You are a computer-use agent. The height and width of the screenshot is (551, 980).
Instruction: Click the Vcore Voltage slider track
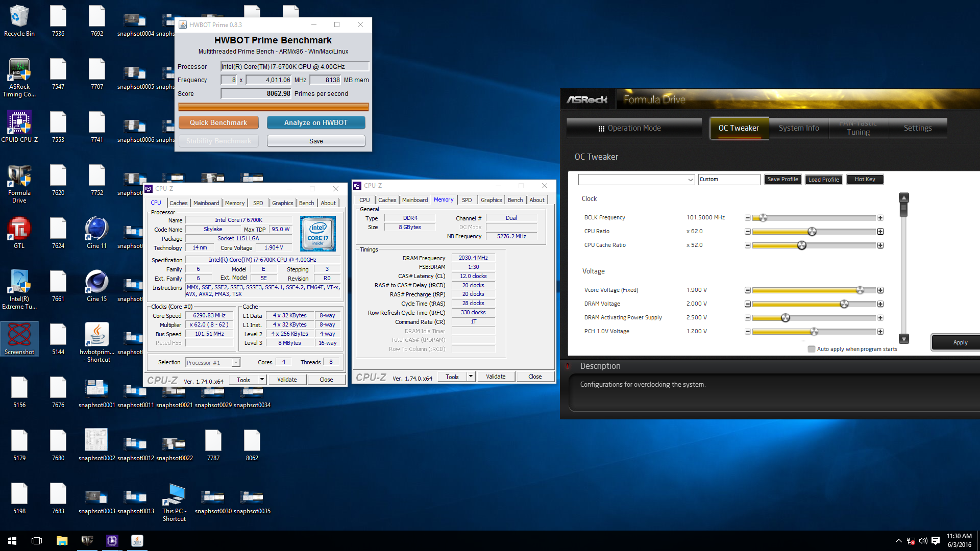(x=814, y=290)
